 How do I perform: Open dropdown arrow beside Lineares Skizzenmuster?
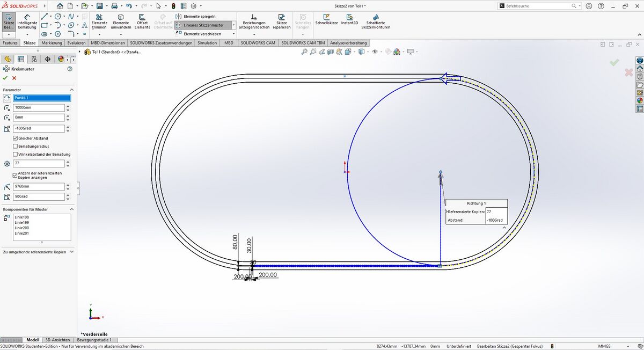click(x=234, y=25)
